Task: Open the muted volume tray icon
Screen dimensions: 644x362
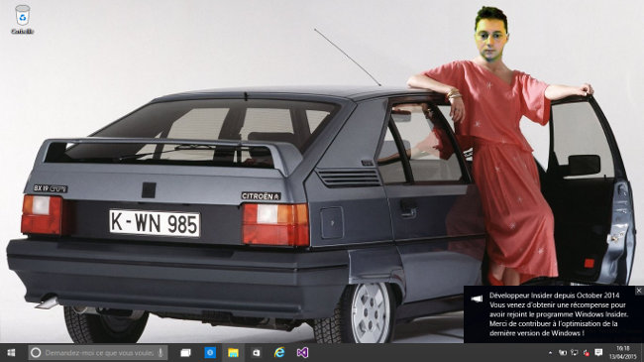Action: [x=587, y=353]
